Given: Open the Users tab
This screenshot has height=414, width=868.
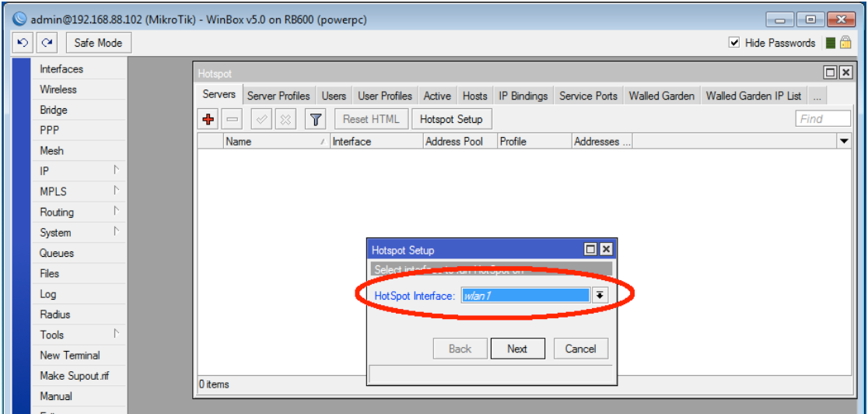Looking at the screenshot, I should 334,96.
